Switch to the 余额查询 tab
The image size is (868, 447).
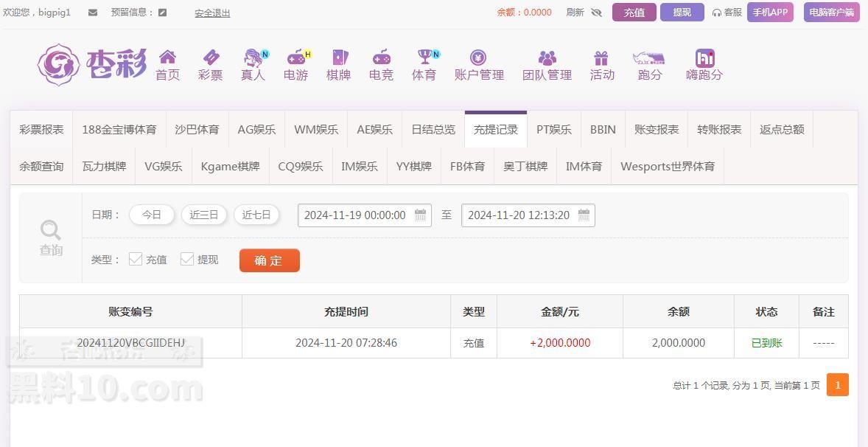coord(41,167)
